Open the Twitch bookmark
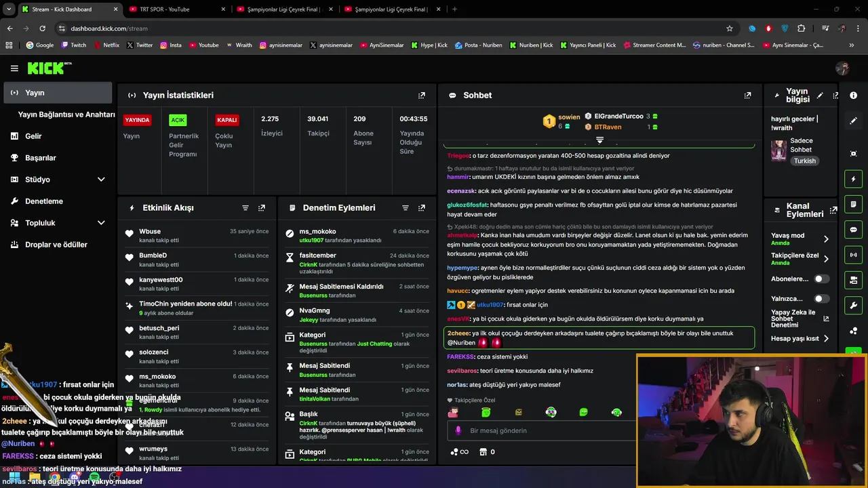868x488 pixels. (x=74, y=45)
